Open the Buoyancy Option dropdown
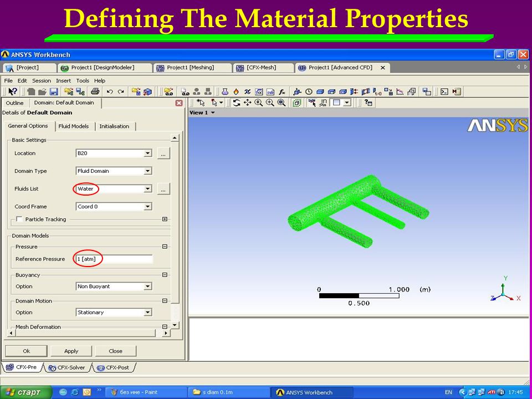 147,287
